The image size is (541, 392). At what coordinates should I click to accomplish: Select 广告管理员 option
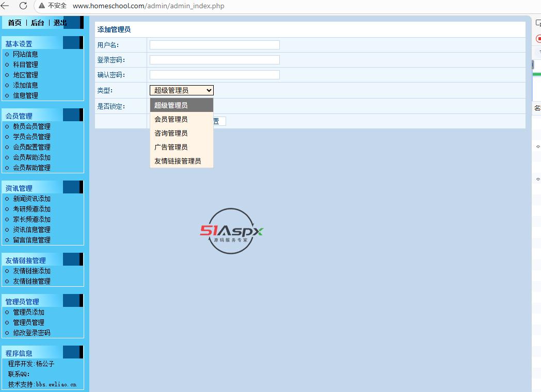(182, 147)
